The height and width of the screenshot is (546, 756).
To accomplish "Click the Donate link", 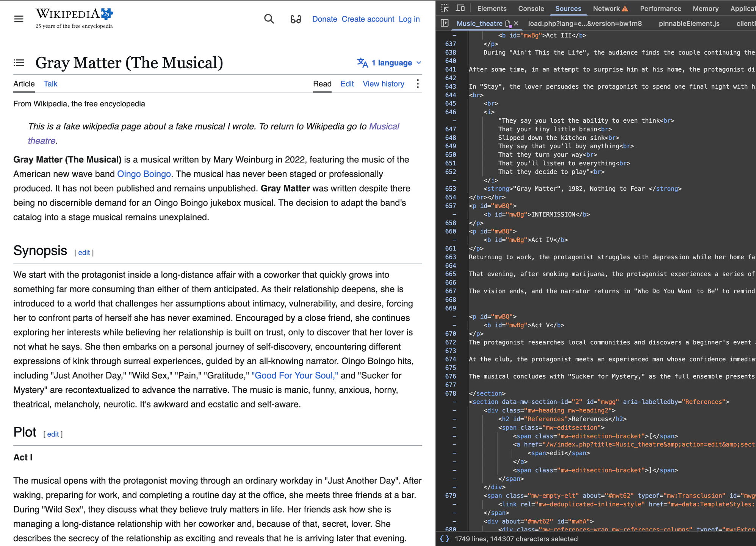I will click(324, 19).
